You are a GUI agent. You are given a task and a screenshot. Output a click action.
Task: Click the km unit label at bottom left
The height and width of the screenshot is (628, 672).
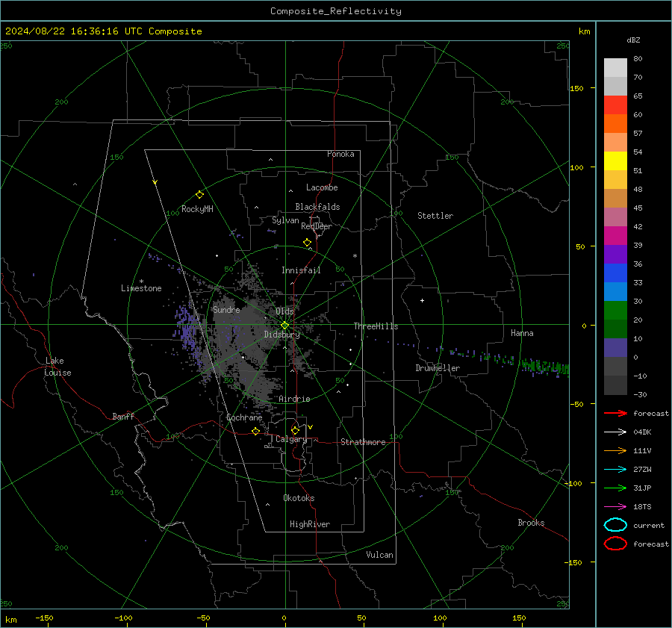(11, 620)
